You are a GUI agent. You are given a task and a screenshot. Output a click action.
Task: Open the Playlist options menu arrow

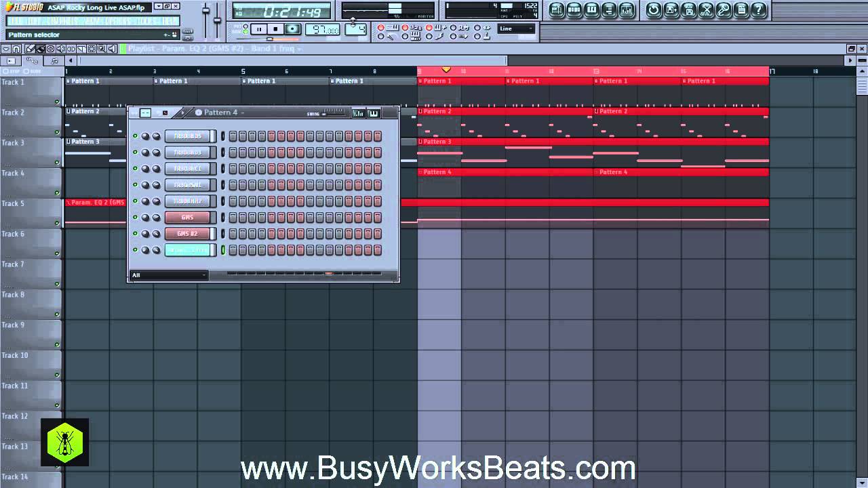(5, 49)
